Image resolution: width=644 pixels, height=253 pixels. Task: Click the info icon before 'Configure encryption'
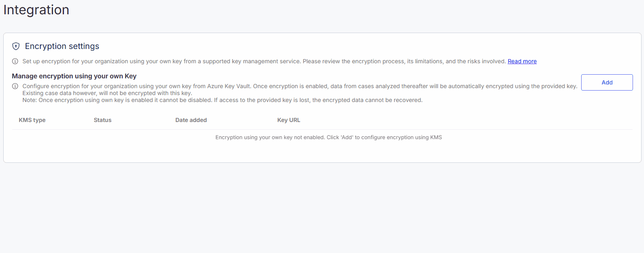pyautogui.click(x=15, y=86)
